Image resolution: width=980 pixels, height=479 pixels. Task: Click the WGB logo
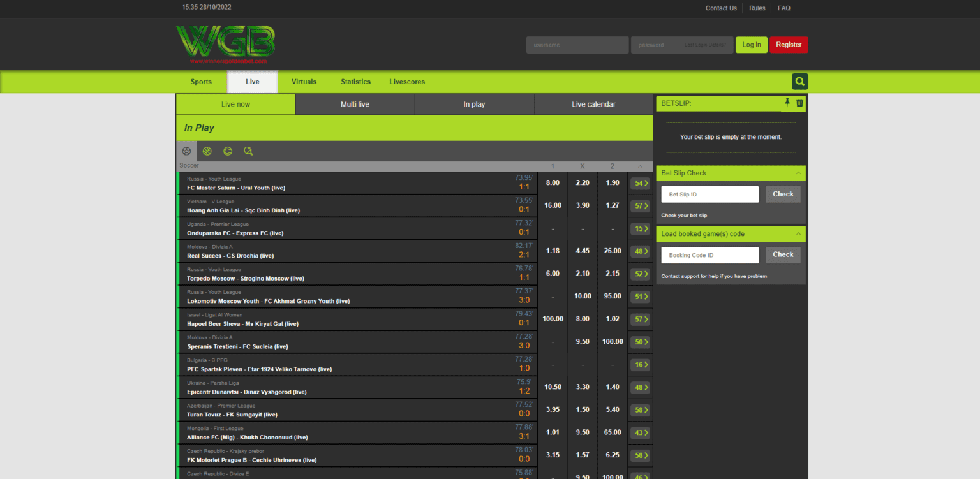225,45
